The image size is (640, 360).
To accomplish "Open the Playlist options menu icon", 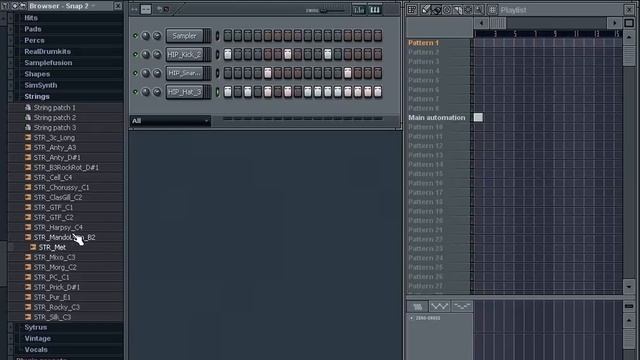I will click(x=412, y=9).
